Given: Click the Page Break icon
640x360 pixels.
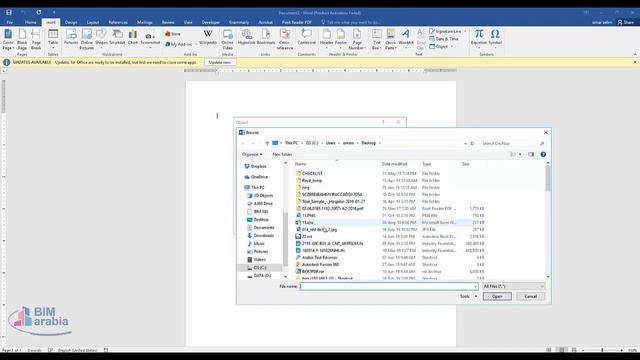Looking at the screenshot, I should coord(36,39).
